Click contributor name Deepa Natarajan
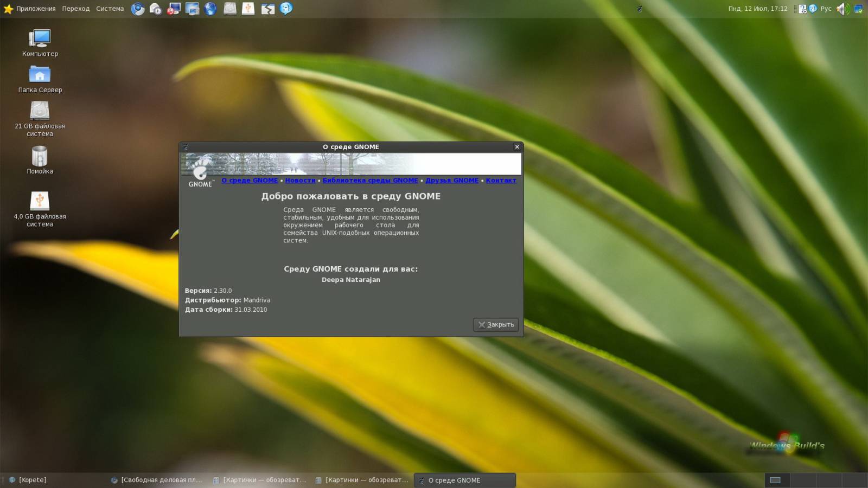The image size is (868, 488). coord(351,280)
